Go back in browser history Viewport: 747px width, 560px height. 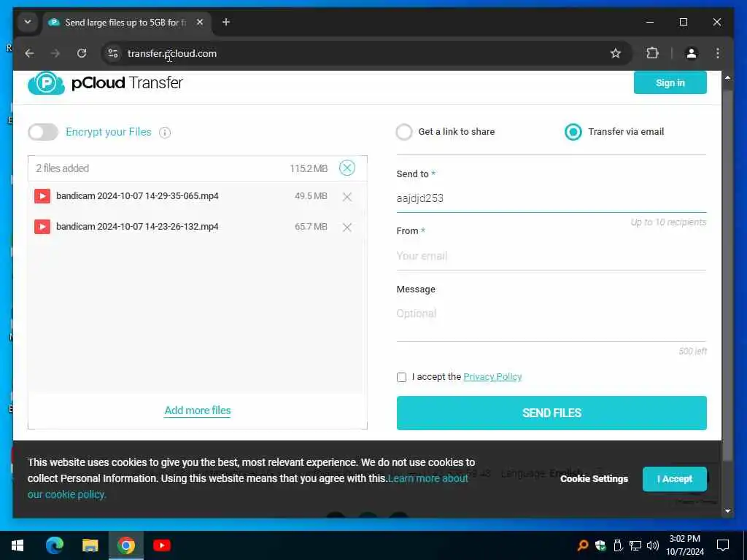point(29,53)
